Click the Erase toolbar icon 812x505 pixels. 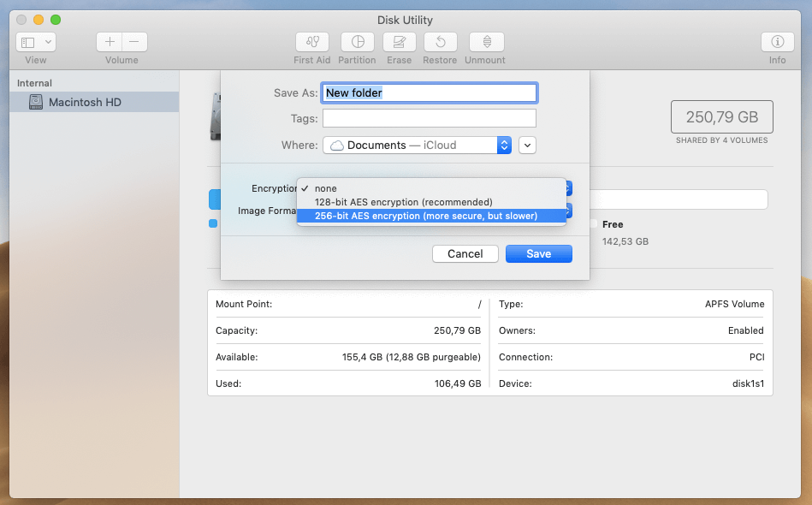[x=399, y=42]
